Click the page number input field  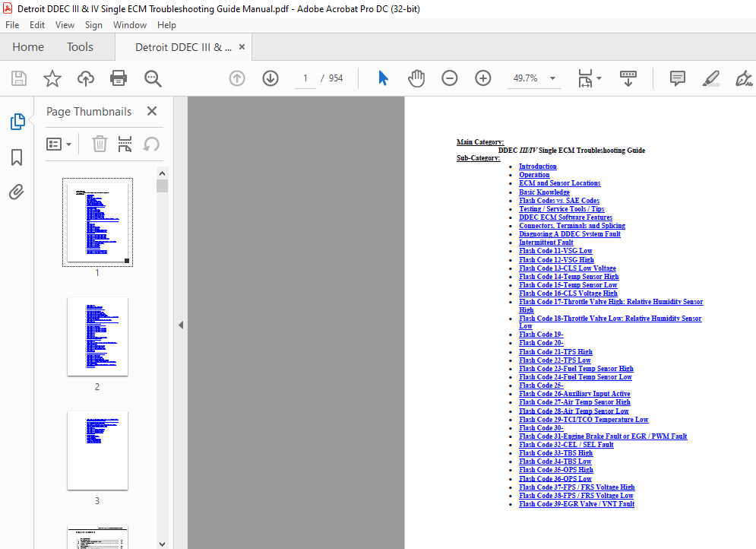(305, 78)
